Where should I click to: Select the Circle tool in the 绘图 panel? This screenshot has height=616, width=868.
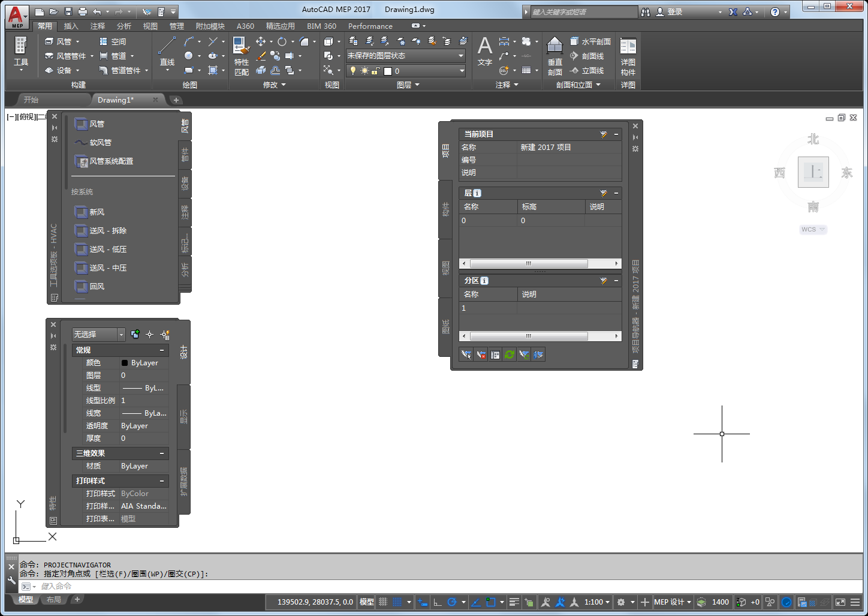coord(189,56)
